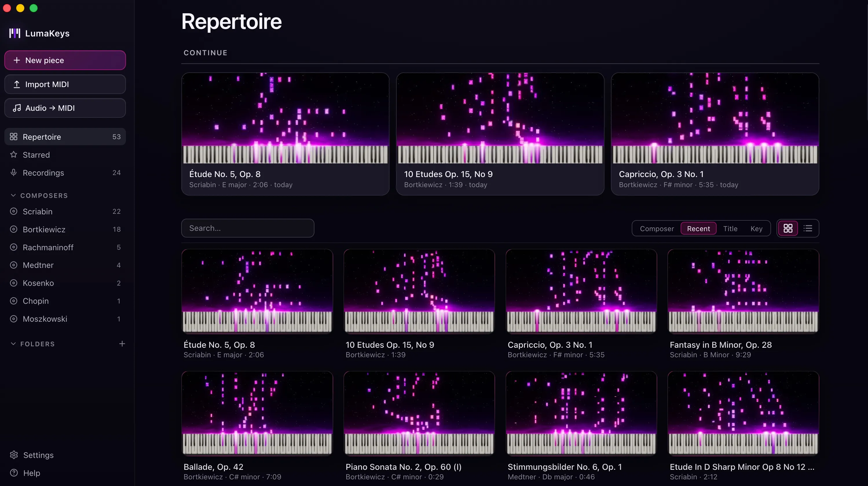
Task: Collapse the Folders section chevron
Action: tap(13, 344)
